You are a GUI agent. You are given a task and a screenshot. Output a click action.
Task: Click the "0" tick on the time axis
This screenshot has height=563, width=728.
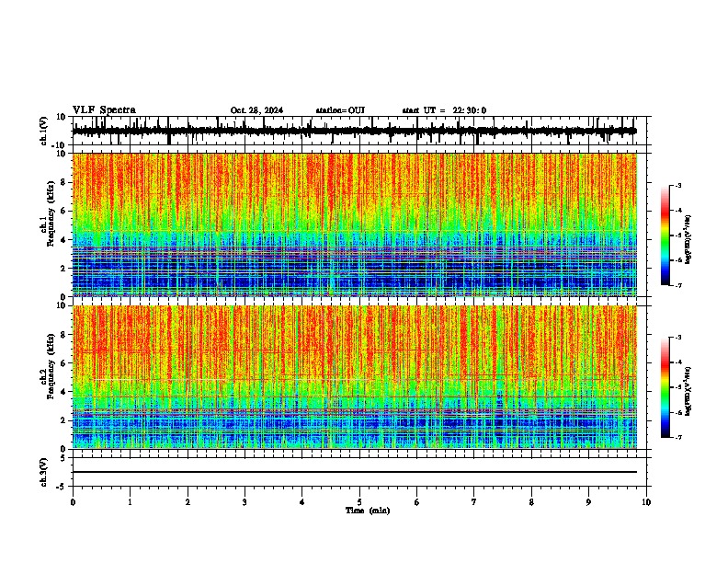click(x=73, y=502)
